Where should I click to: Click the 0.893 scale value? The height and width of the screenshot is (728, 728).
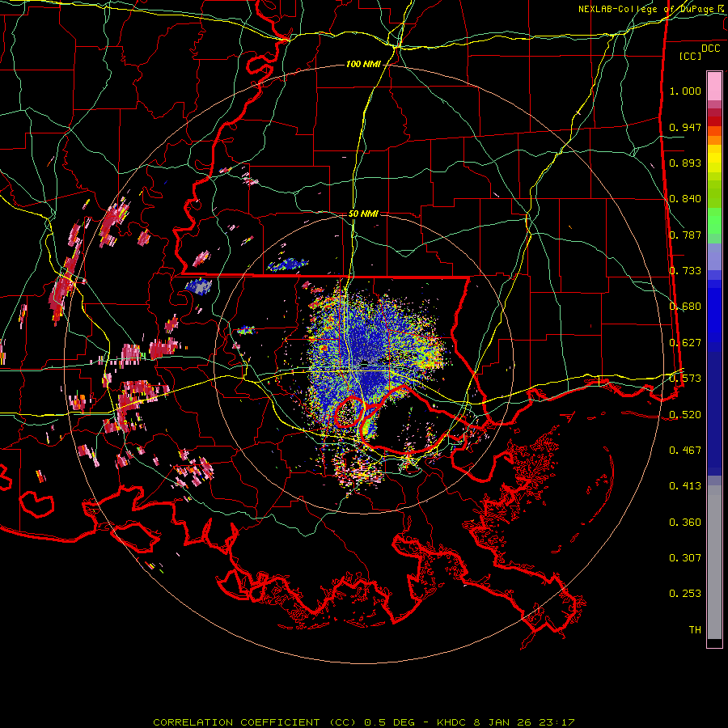click(685, 163)
